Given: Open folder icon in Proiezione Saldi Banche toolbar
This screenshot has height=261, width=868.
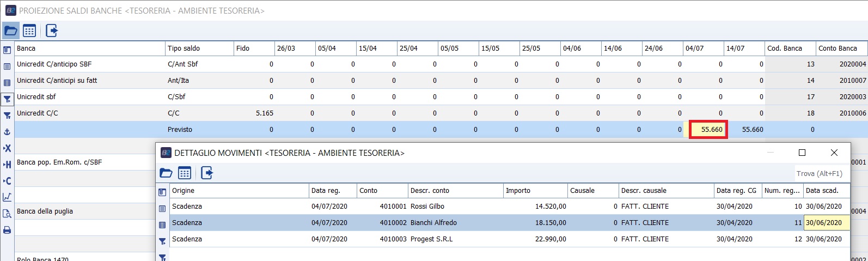Looking at the screenshot, I should pos(10,31).
